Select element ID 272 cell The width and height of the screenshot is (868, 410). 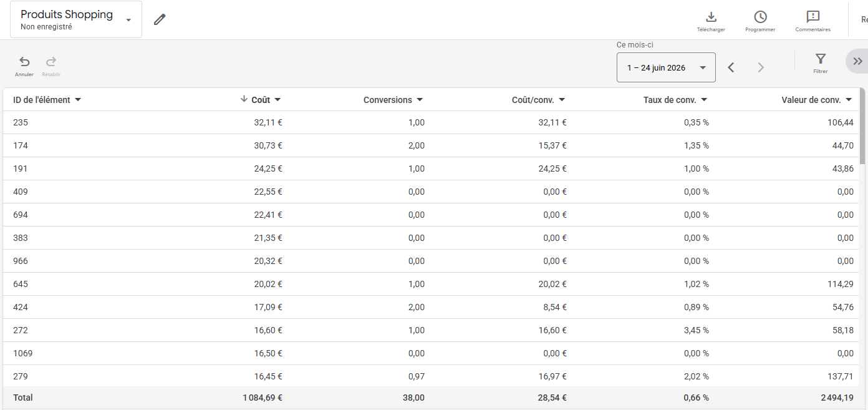pyautogui.click(x=21, y=330)
